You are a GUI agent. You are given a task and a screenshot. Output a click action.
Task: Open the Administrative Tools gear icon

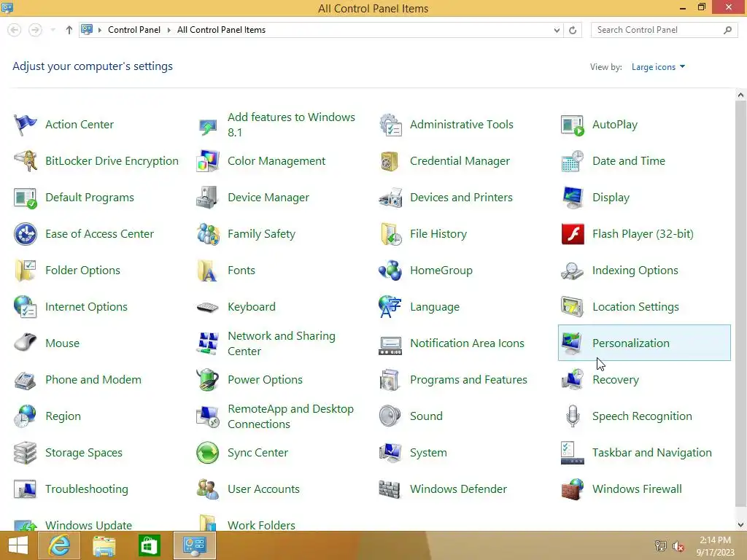[x=390, y=125]
